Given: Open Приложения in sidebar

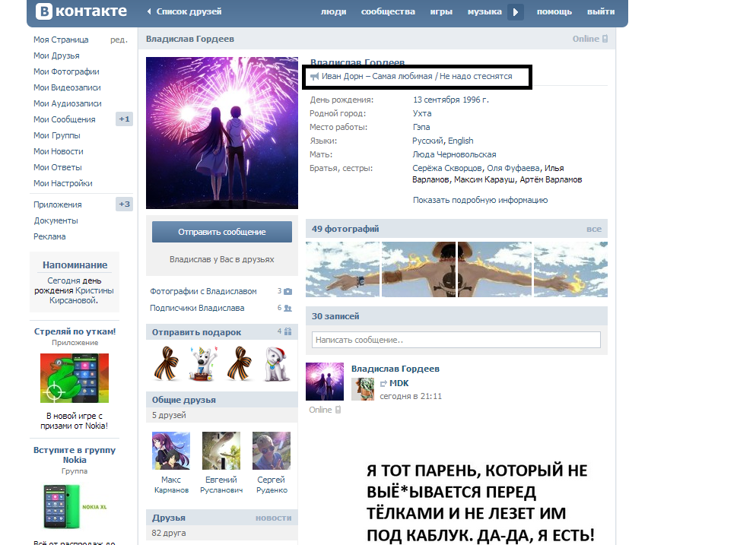Looking at the screenshot, I should 58,204.
